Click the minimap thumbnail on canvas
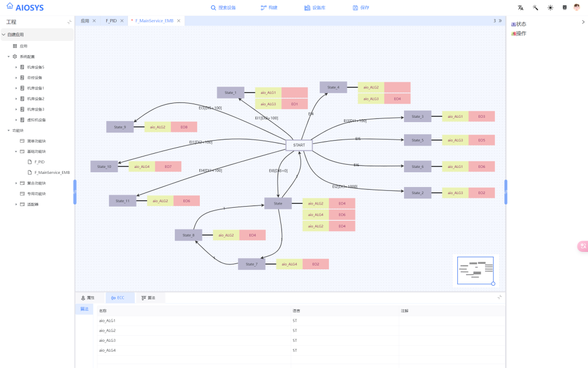This screenshot has height=368, width=588. tap(474, 270)
